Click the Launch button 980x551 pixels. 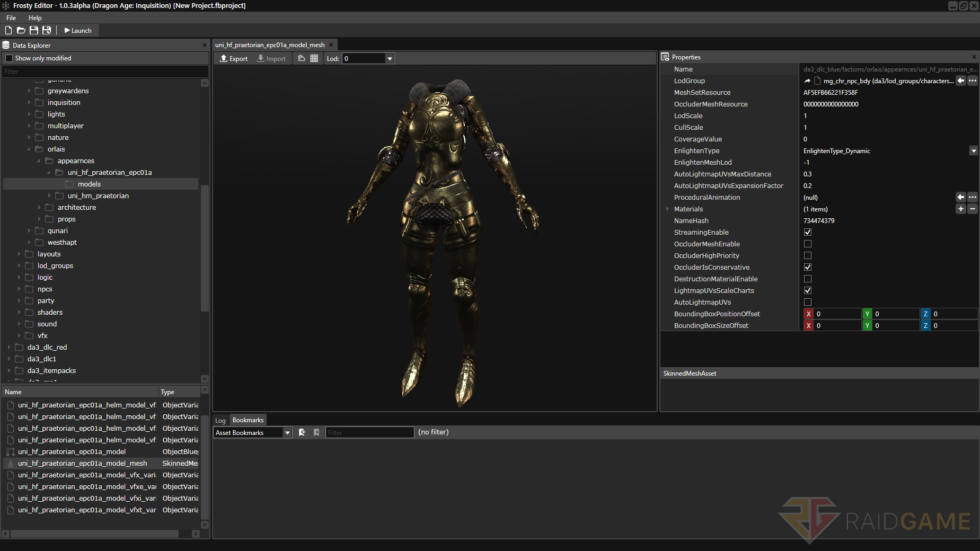[x=78, y=30]
